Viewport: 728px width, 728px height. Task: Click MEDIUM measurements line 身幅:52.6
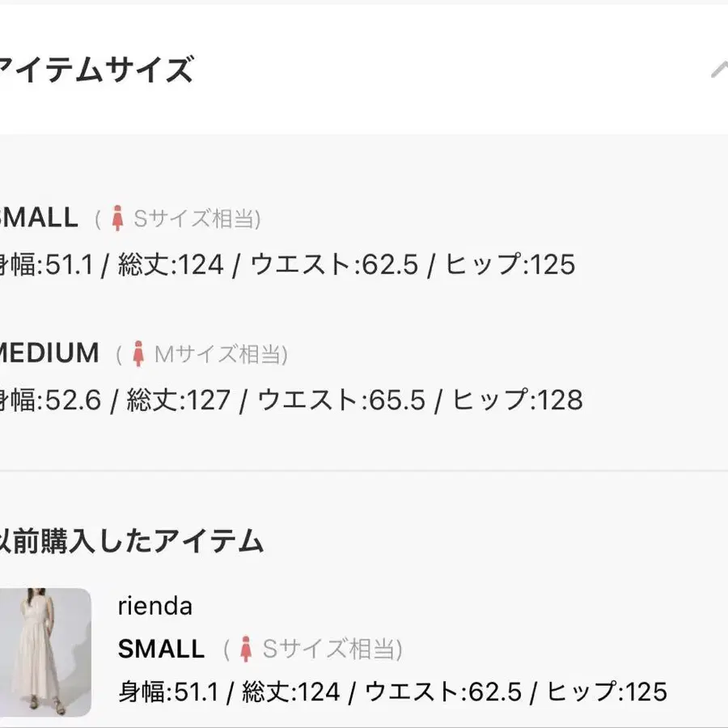click(x=291, y=400)
